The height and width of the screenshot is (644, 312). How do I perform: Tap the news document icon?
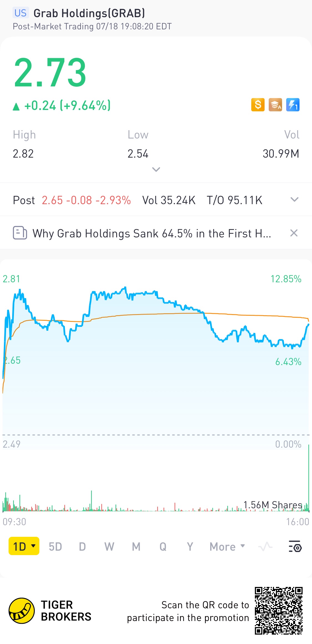pyautogui.click(x=20, y=233)
